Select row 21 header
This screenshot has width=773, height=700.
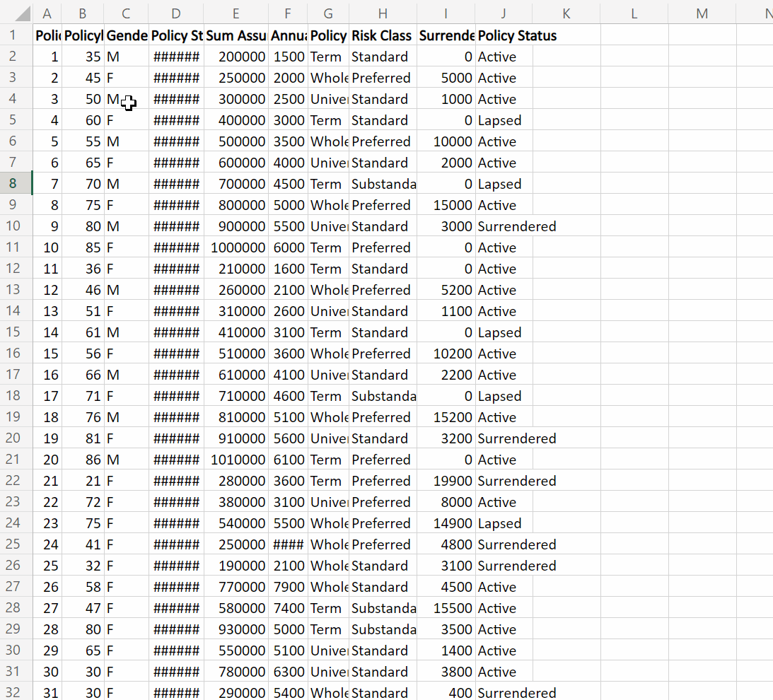[16, 459]
